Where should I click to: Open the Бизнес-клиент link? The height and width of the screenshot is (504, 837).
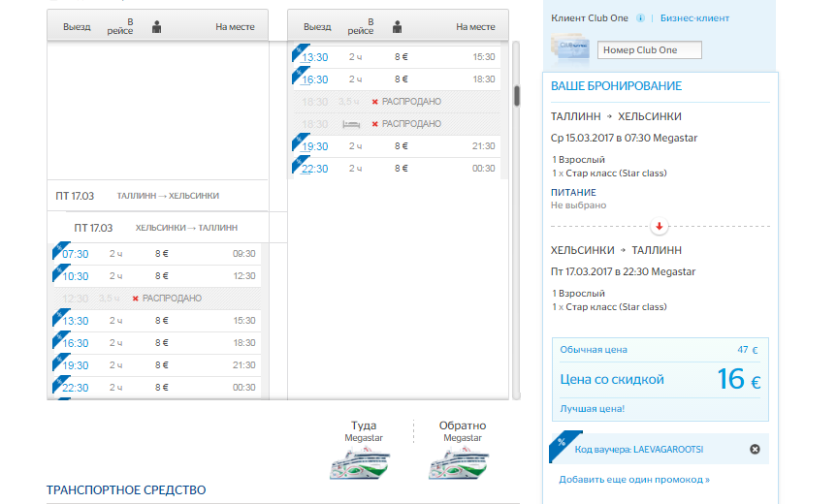(x=695, y=18)
